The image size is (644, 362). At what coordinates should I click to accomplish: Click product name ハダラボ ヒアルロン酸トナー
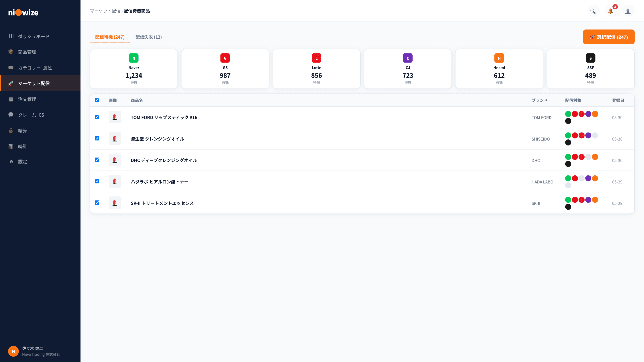(x=159, y=182)
